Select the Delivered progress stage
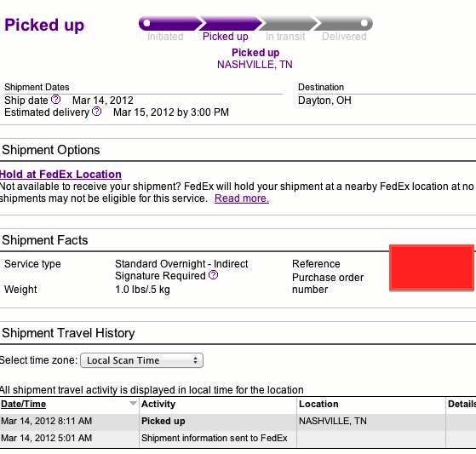476x454 pixels. (344, 37)
